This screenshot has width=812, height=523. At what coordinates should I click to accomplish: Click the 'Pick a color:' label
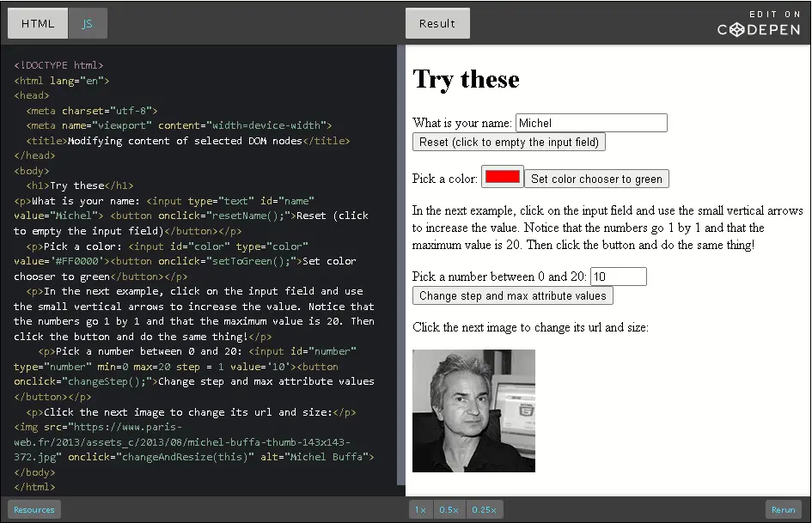tap(445, 179)
